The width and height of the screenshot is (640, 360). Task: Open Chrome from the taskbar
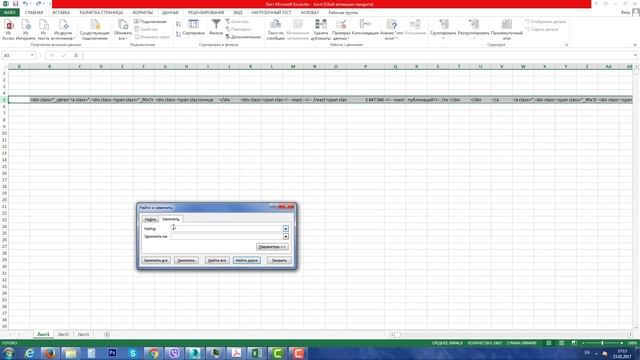(153, 353)
